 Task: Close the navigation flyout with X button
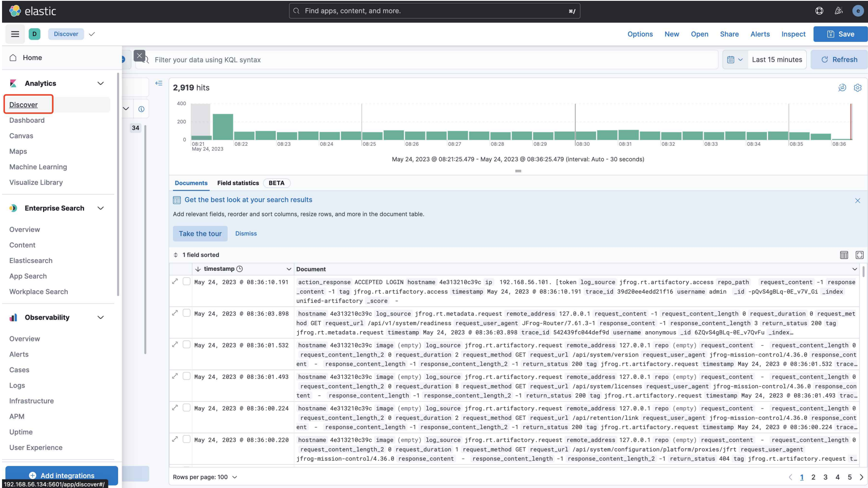[139, 56]
